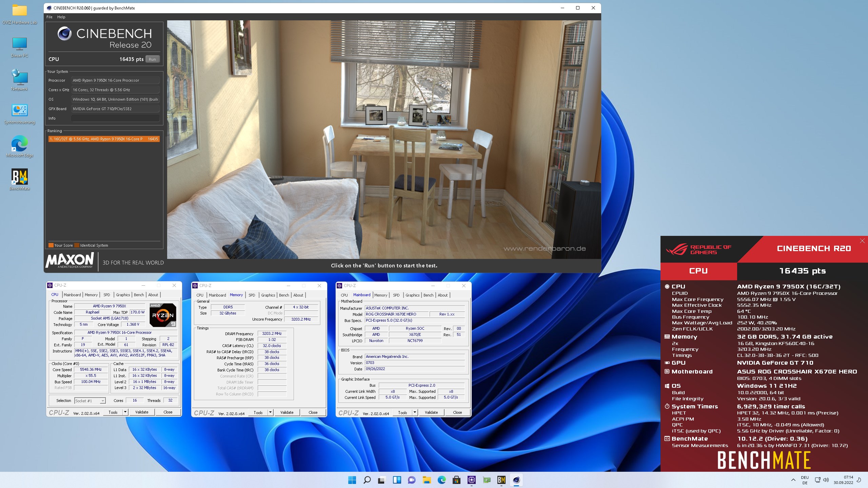Open the network status tray icon
The height and width of the screenshot is (488, 868).
coord(818,480)
